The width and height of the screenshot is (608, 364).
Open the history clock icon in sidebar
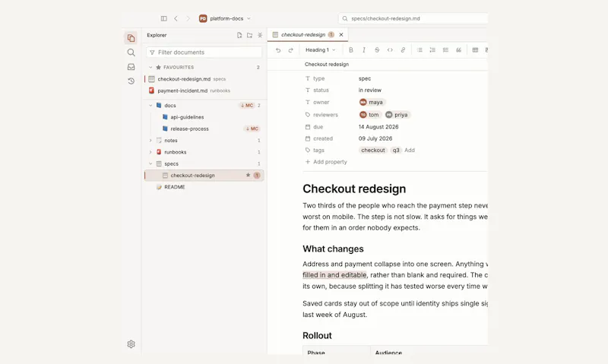click(131, 81)
